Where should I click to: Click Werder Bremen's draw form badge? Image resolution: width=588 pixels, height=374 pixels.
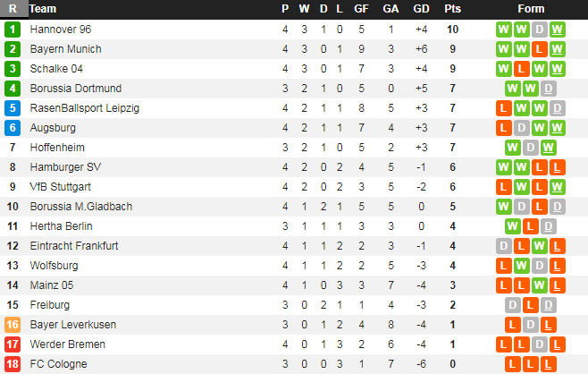pyautogui.click(x=540, y=344)
